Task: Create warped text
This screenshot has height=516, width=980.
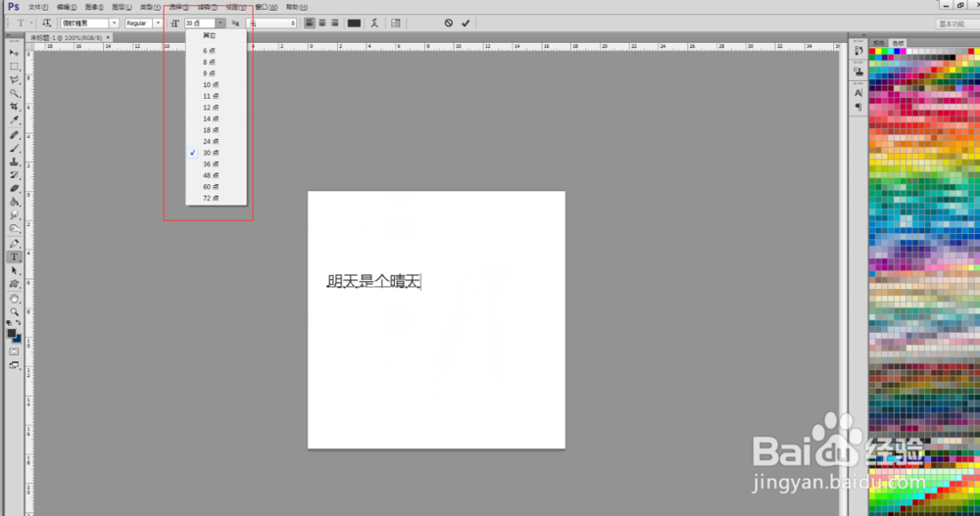Action: 374,23
